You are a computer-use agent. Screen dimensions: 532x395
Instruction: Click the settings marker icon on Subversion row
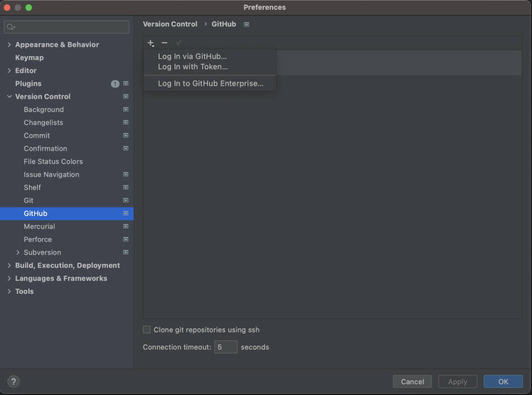(x=126, y=252)
